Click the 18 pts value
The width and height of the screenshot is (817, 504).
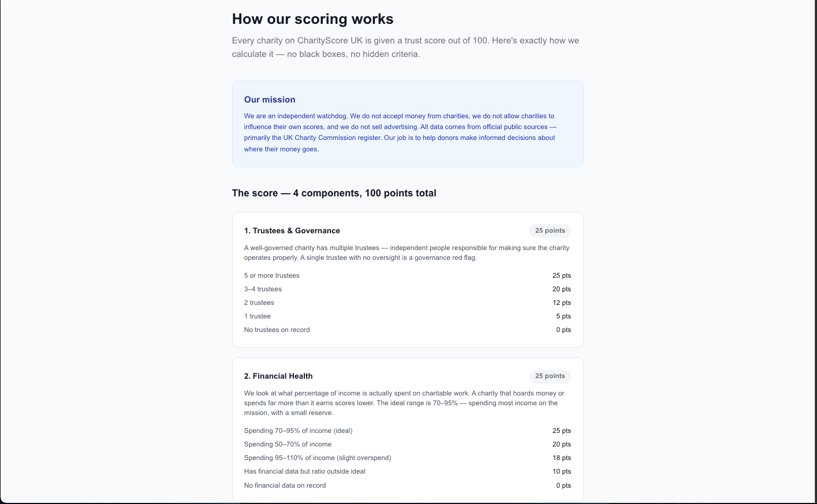(561, 458)
